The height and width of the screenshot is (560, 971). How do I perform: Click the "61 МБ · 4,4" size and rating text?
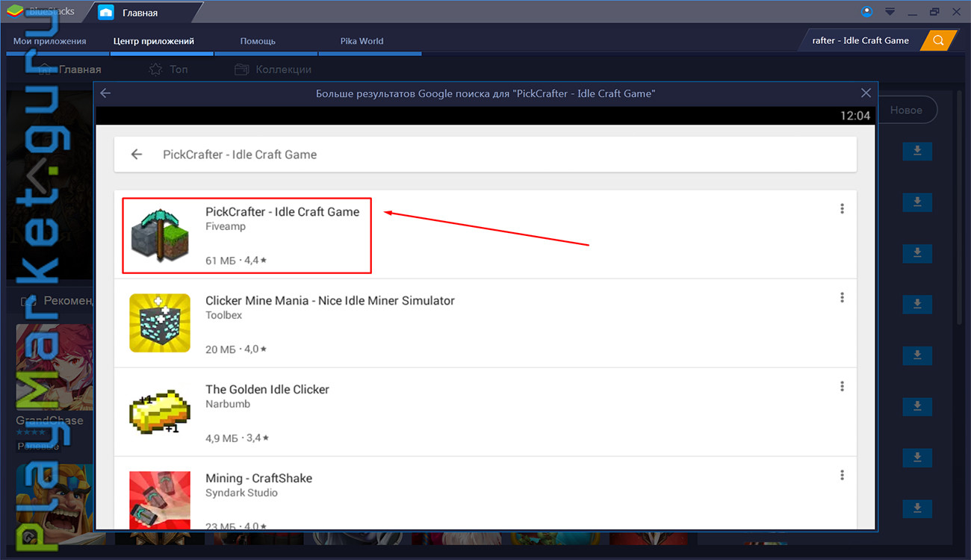point(236,261)
